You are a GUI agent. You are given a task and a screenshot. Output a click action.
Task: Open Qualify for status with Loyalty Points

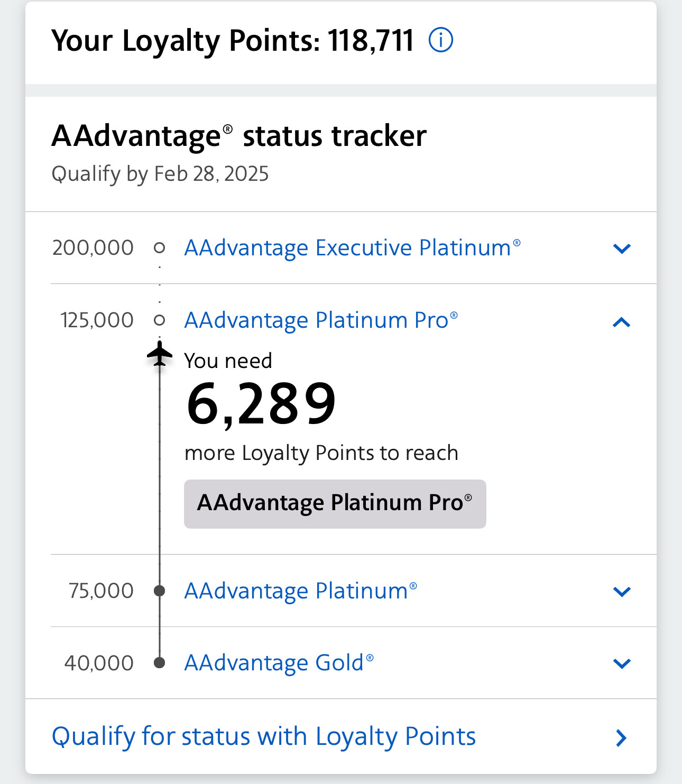pyautogui.click(x=264, y=736)
